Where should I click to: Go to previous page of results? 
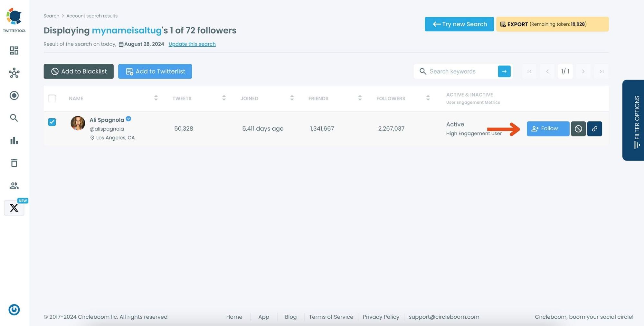tap(547, 71)
